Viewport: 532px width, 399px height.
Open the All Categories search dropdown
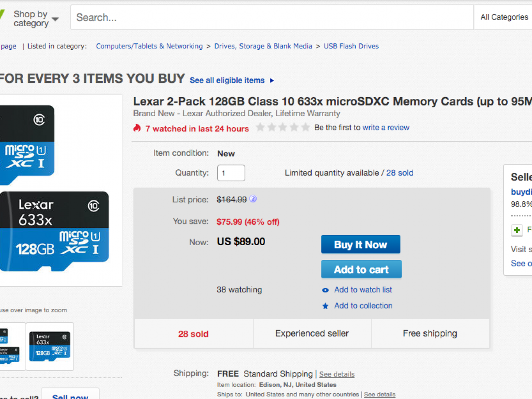click(504, 17)
